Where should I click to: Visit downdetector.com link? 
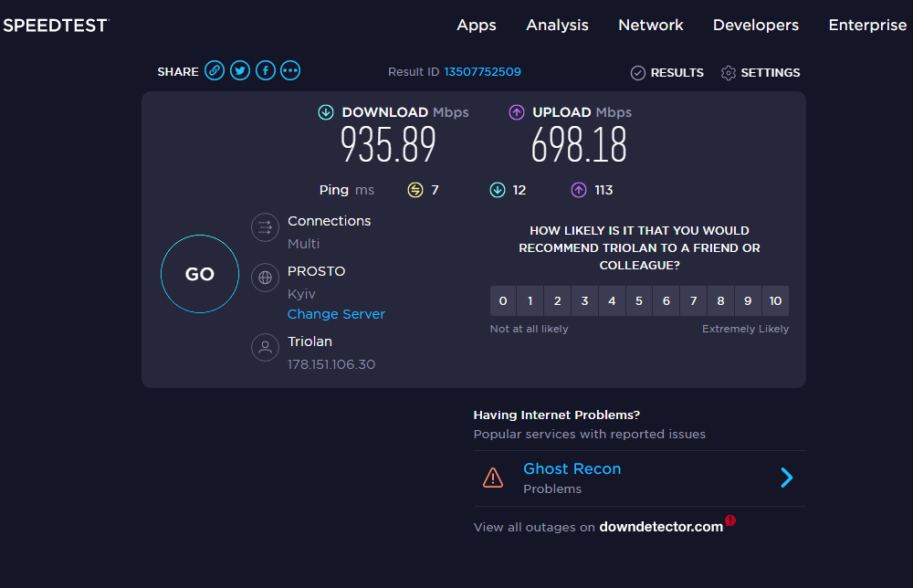pyautogui.click(x=661, y=527)
